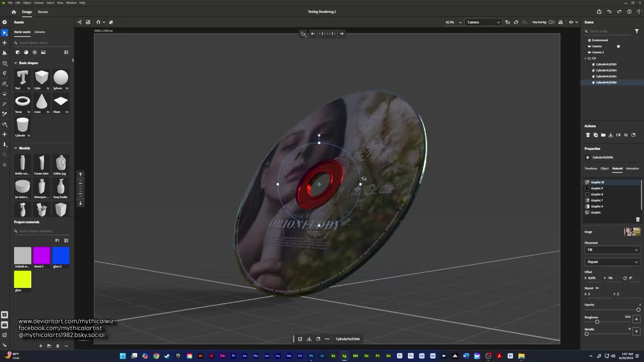
Task: Add metallic texture plus button
Action: point(636,331)
